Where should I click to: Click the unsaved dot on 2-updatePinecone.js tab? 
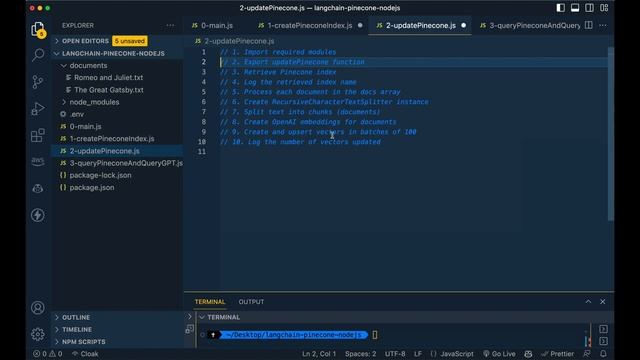(464, 25)
